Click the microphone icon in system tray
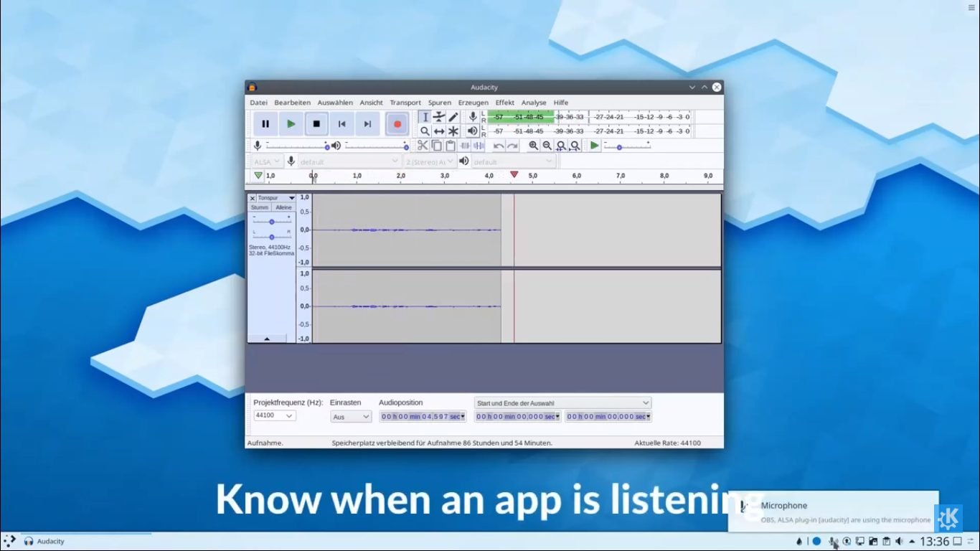The width and height of the screenshot is (980, 551). (833, 542)
